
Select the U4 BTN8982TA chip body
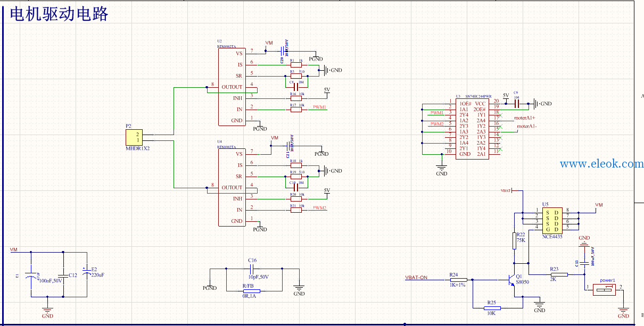coord(232,187)
